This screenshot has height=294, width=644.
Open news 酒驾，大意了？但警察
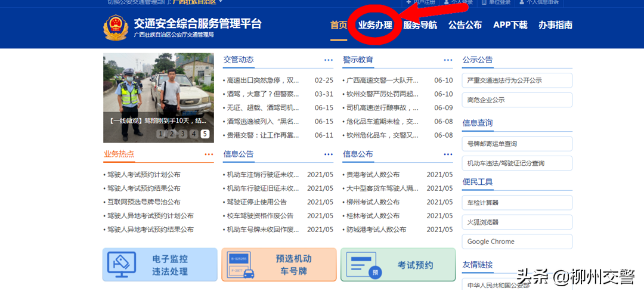(x=263, y=94)
